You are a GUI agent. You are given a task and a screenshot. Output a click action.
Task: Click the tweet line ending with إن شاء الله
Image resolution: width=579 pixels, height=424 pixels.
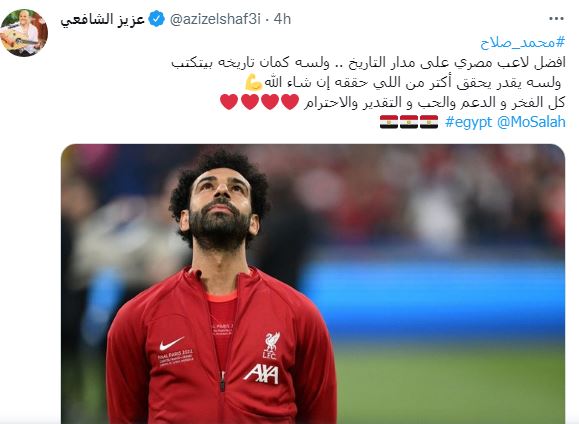coord(403,82)
